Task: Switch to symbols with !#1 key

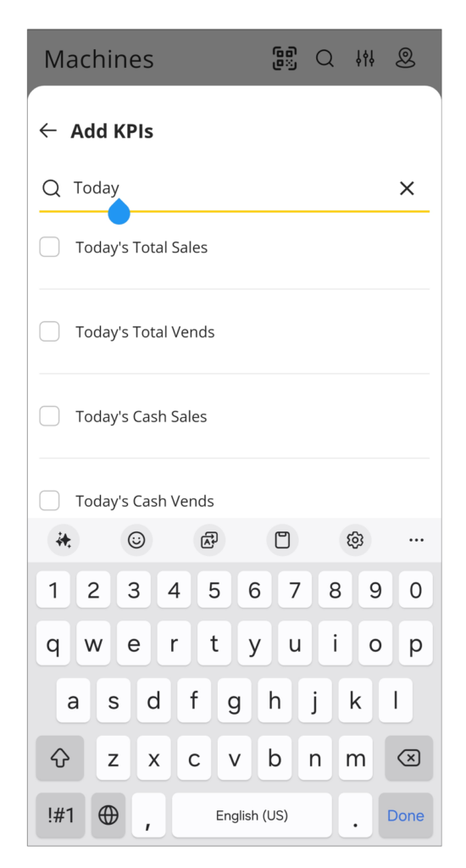Action: click(x=60, y=815)
